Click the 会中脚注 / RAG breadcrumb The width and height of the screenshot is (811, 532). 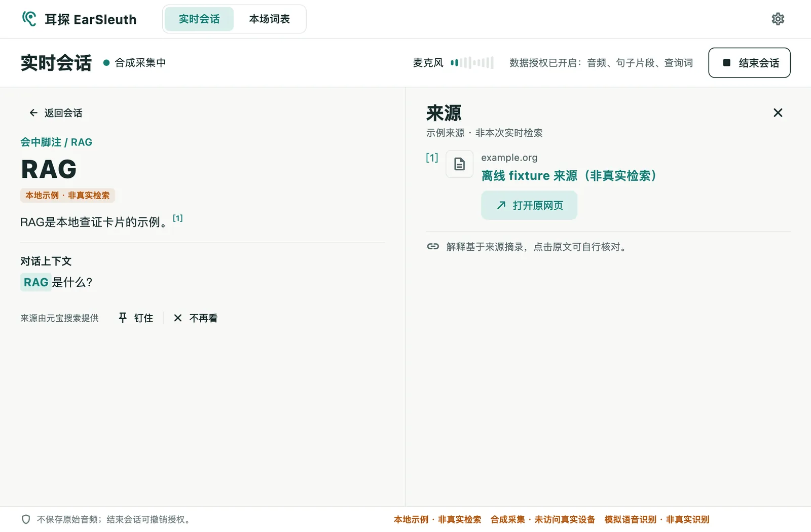56,142
